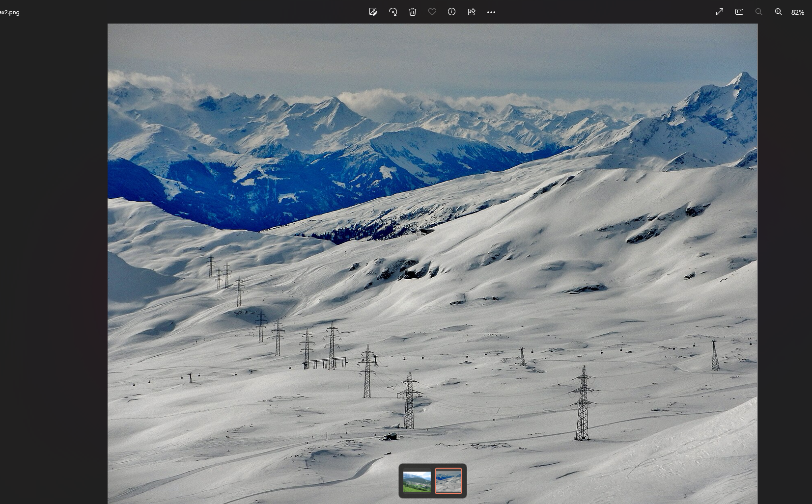This screenshot has height=504, width=812.
Task: Enter fullscreen with the diagonal arrows icon
Action: (x=720, y=12)
